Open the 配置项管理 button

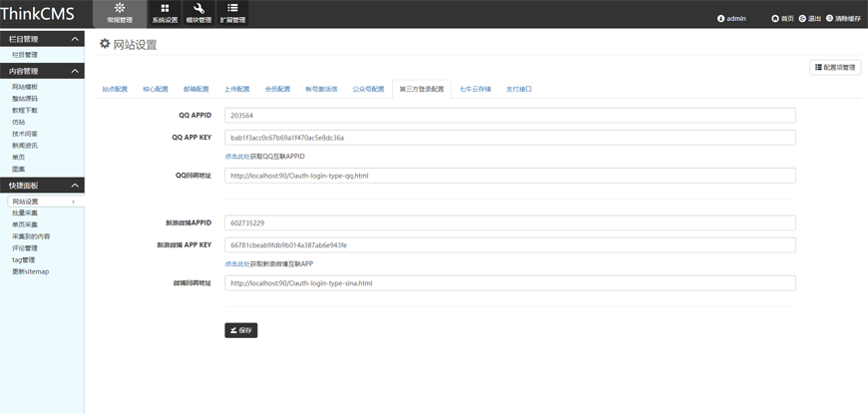835,67
